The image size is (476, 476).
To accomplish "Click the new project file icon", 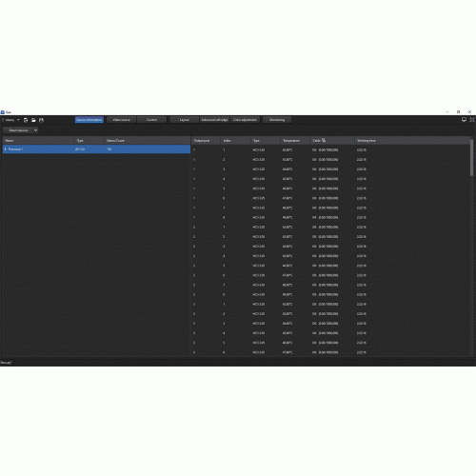I will pyautogui.click(x=26, y=120).
